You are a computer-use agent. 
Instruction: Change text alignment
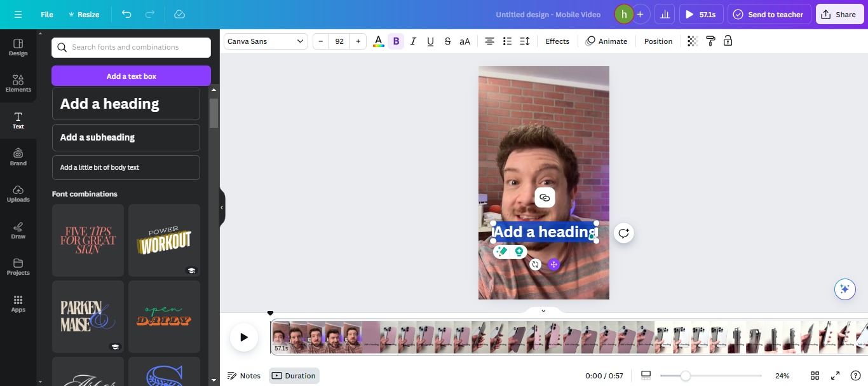tap(489, 41)
